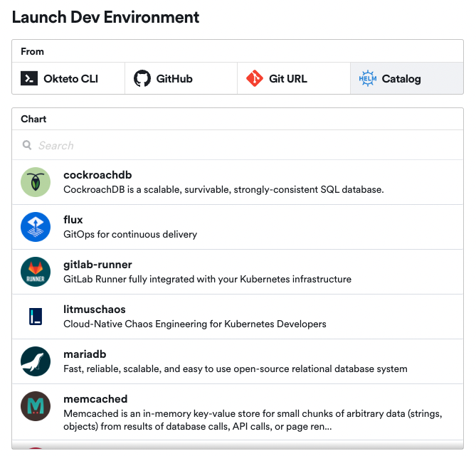This screenshot has width=476, height=456.
Task: Pick the mariadb chart description text
Action: (235, 368)
